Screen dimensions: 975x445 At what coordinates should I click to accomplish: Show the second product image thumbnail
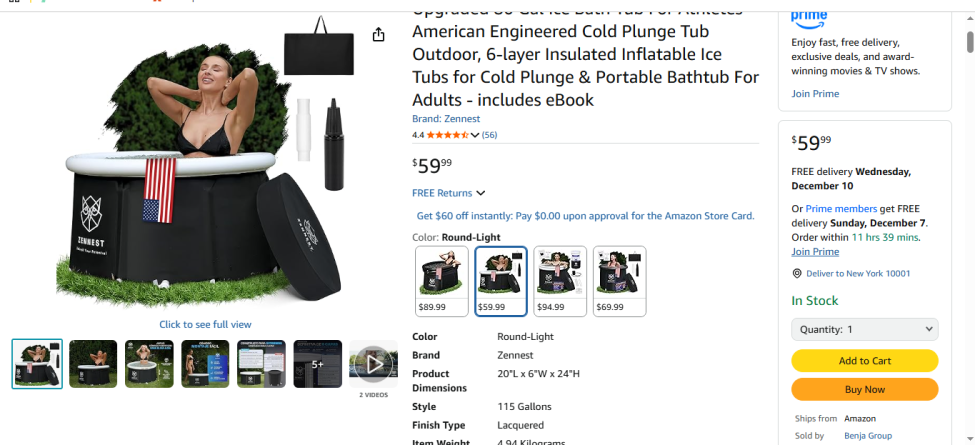[93, 364]
